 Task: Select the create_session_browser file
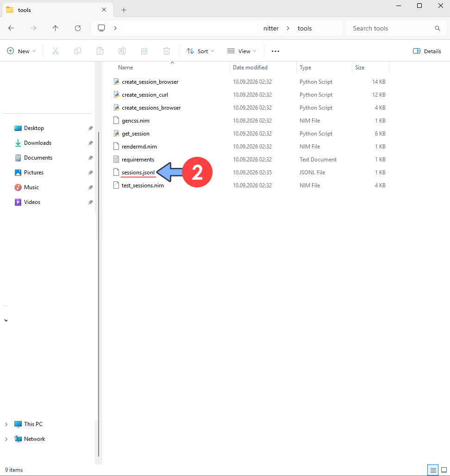150,82
